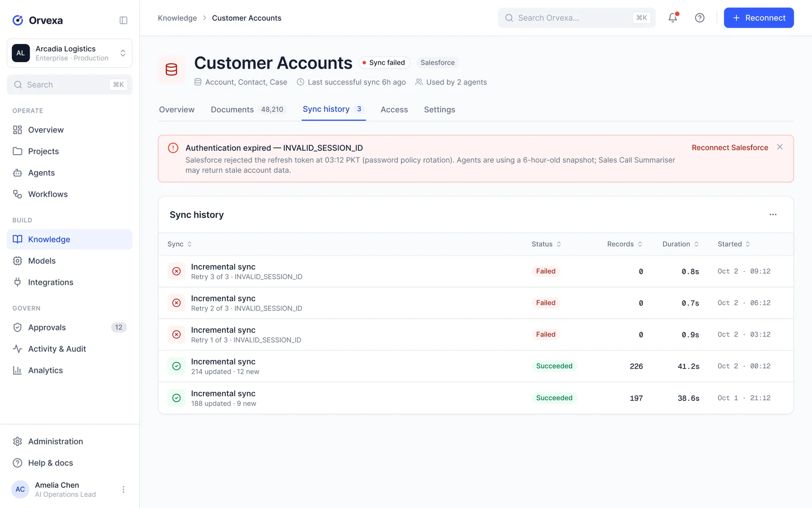Switch to the Documents tab
The image size is (812, 508).
tap(248, 109)
